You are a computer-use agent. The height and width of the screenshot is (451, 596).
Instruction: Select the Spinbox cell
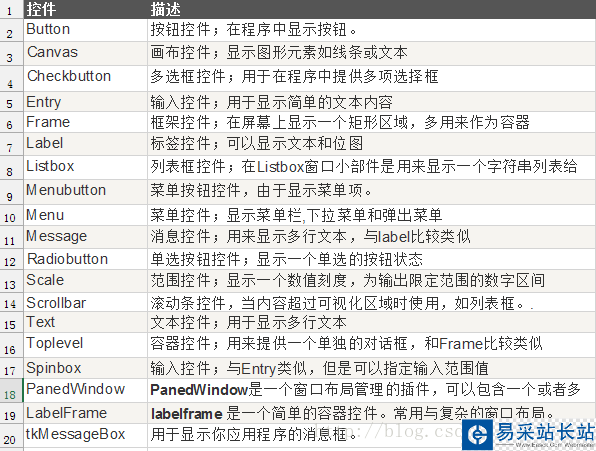[86, 368]
